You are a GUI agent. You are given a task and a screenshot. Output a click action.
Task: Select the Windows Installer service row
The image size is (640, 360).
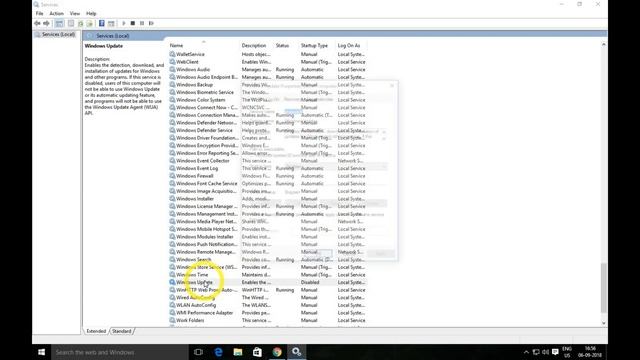tap(267, 199)
